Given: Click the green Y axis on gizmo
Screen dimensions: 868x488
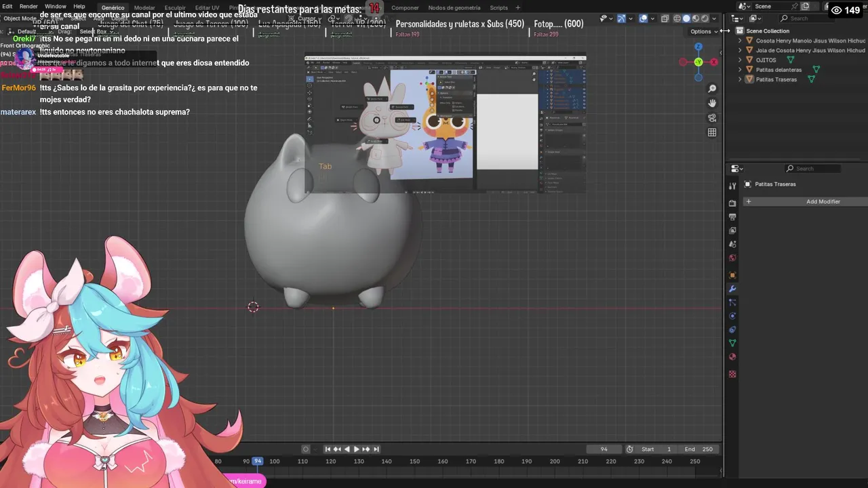Looking at the screenshot, I should 698,62.
